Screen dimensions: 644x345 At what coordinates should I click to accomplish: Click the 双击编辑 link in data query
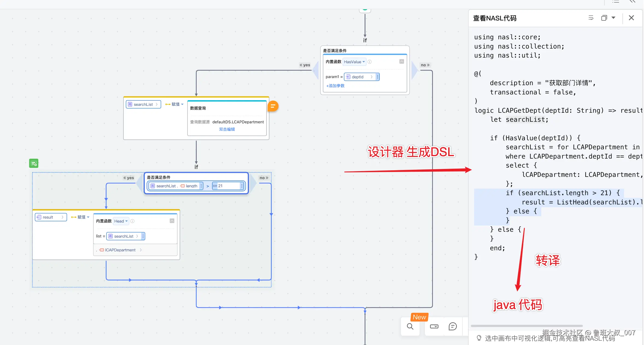(x=227, y=129)
